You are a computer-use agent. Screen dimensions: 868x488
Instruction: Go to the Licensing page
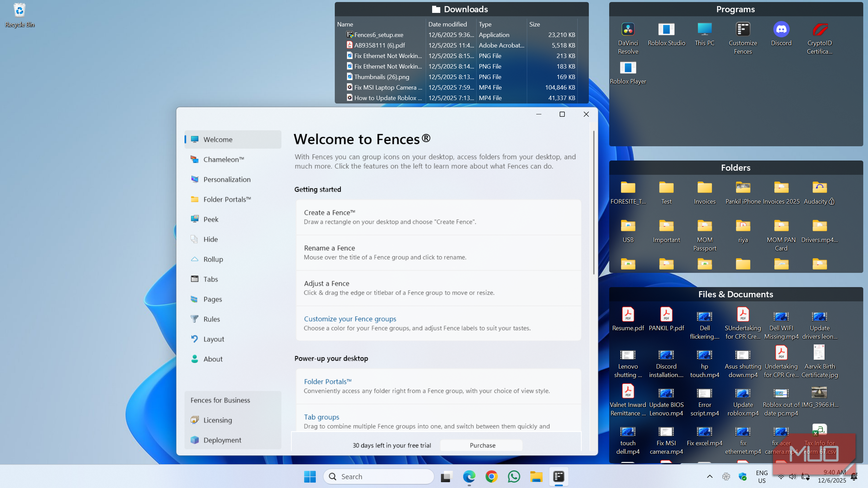click(x=217, y=420)
